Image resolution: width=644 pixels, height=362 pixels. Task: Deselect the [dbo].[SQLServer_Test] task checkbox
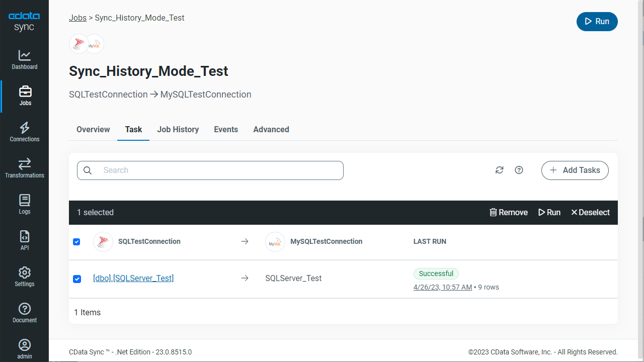[76, 279]
